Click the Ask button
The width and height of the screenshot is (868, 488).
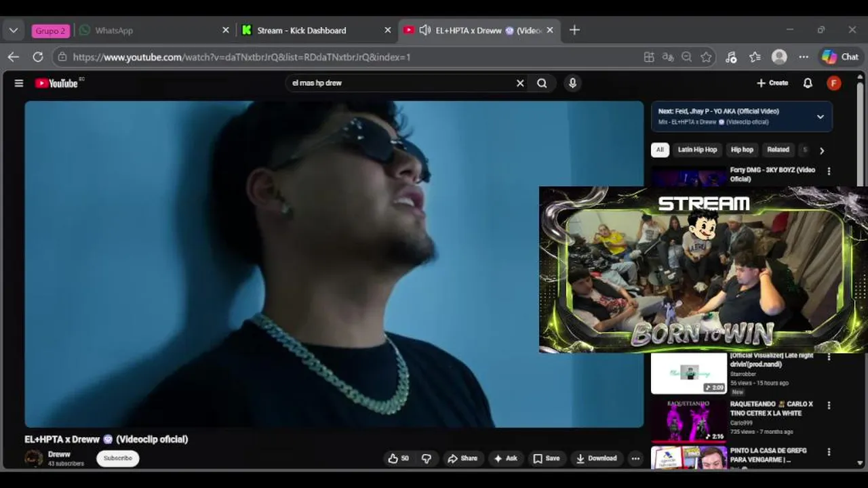505,459
